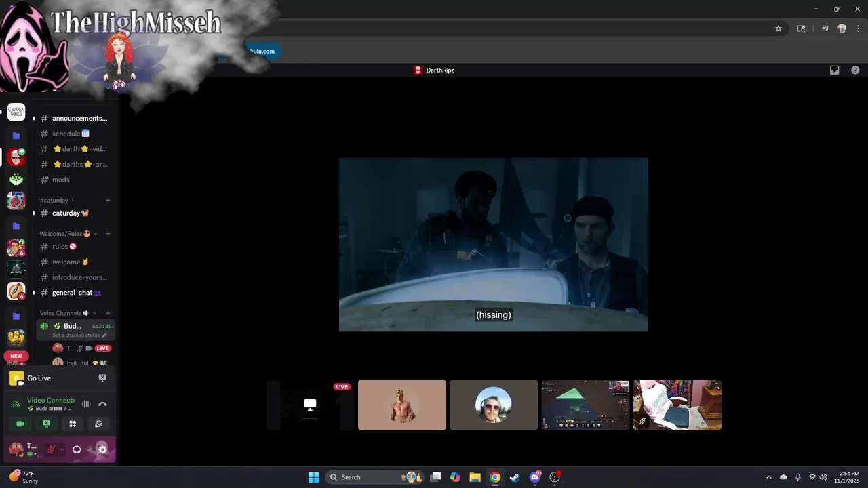Toggle the screen share button

click(46, 424)
